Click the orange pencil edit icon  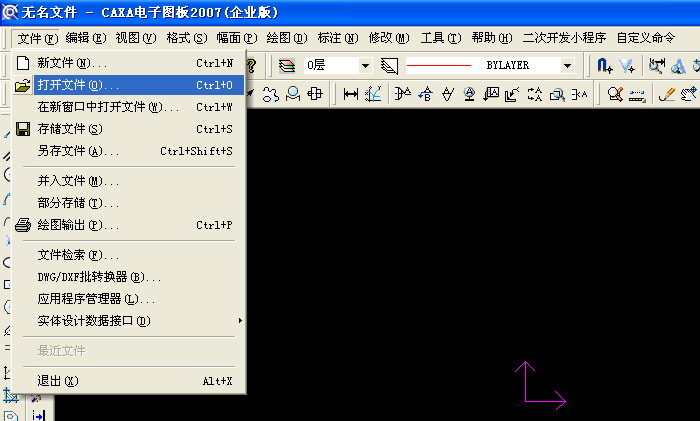(667, 94)
